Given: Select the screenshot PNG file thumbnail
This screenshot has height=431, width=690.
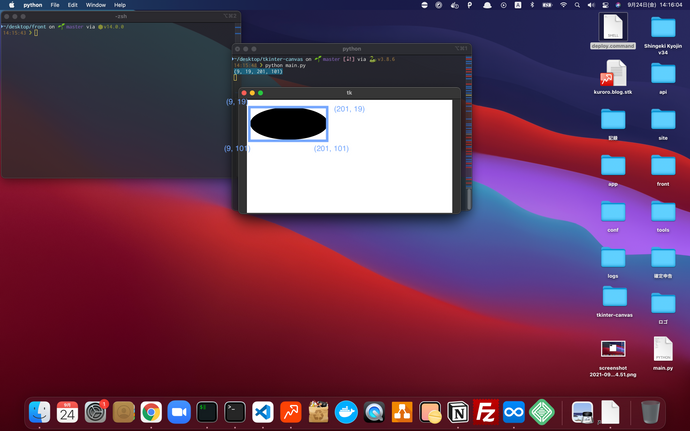Looking at the screenshot, I should [613, 349].
